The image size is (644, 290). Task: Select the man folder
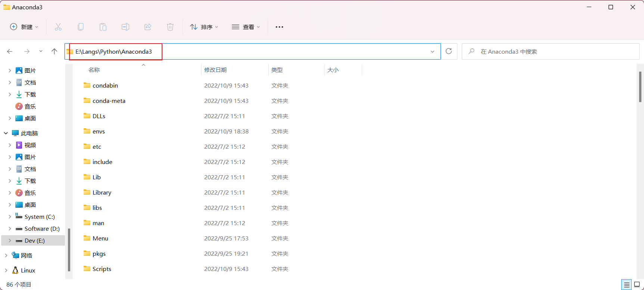click(x=98, y=223)
